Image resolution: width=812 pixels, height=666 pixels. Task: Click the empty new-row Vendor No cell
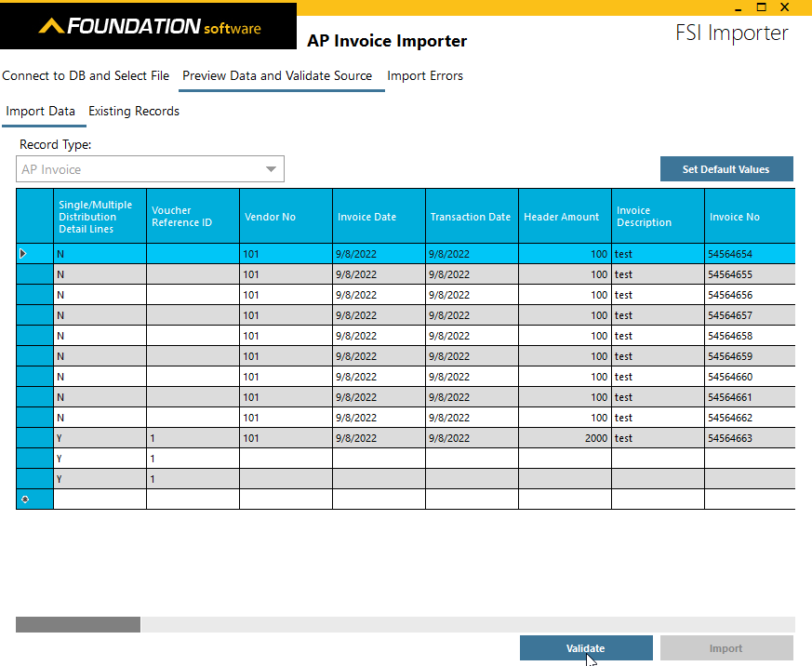(x=286, y=499)
